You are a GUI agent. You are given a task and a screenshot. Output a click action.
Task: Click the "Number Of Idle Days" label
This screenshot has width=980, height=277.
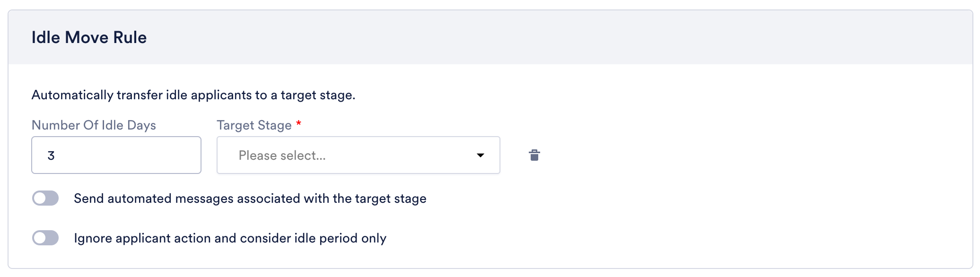94,125
